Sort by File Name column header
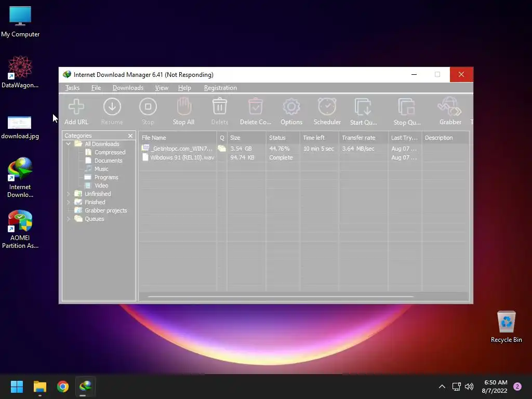 point(178,138)
